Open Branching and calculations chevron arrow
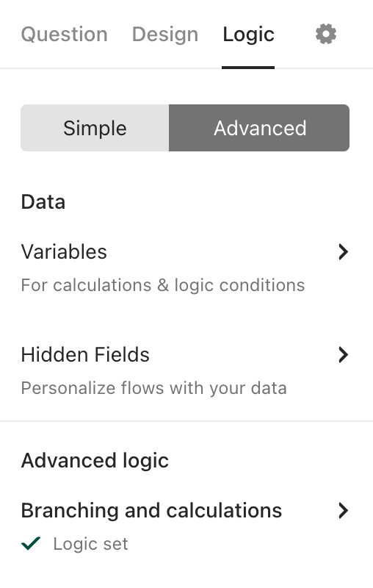The width and height of the screenshot is (373, 588). (x=343, y=510)
